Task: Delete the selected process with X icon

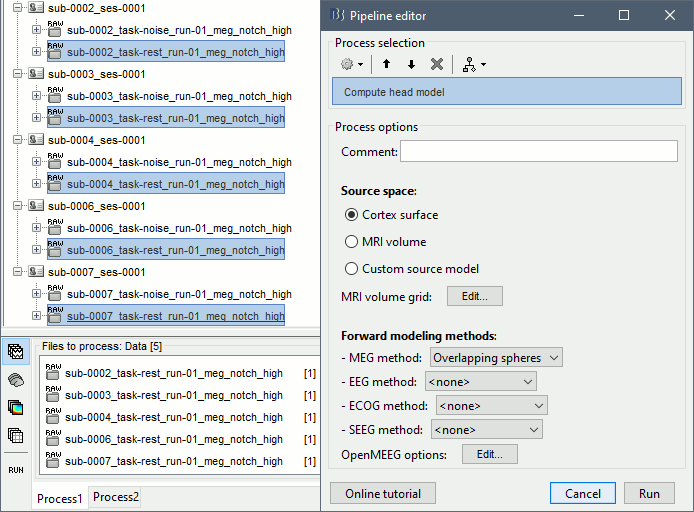Action: tap(437, 64)
